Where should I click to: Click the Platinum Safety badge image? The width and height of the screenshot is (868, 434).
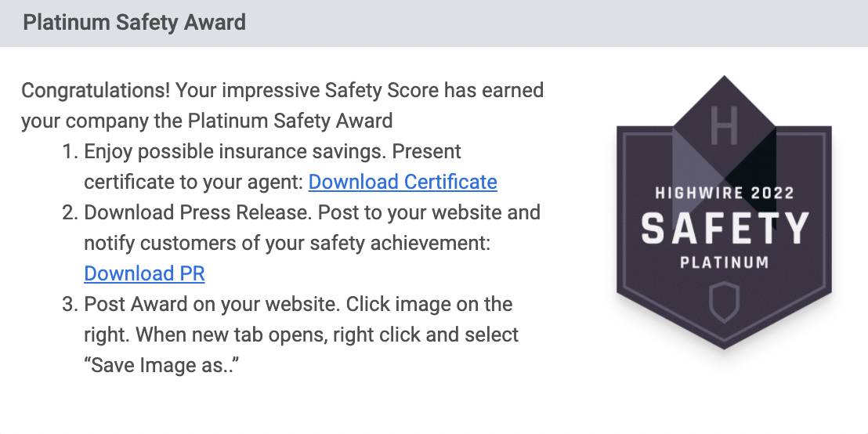click(x=724, y=212)
